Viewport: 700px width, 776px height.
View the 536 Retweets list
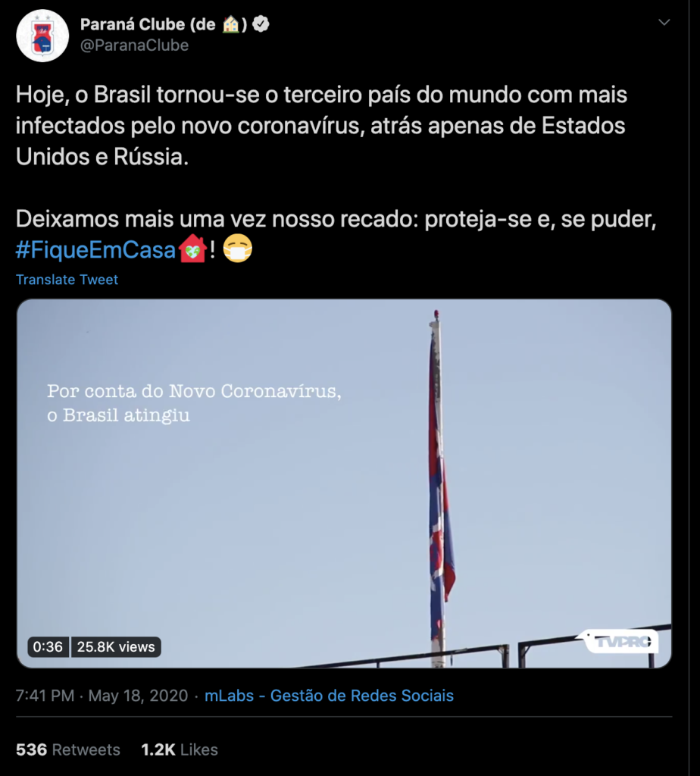(68, 749)
